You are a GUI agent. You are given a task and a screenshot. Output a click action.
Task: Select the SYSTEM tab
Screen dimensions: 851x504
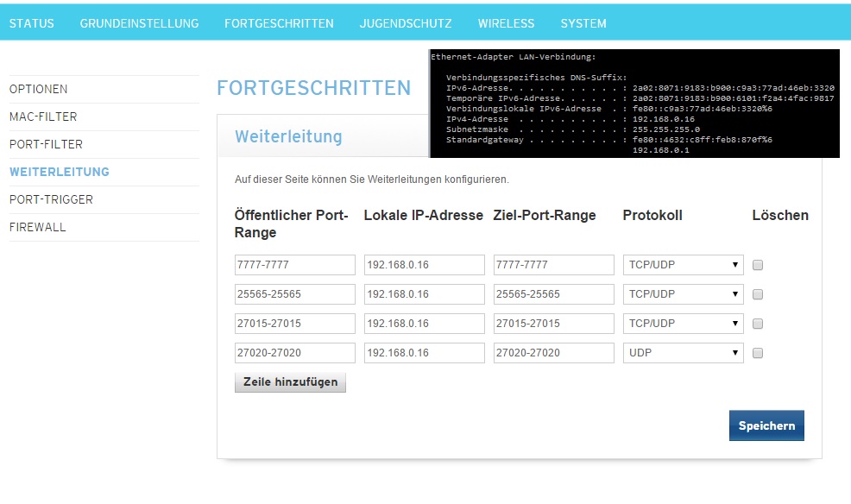(583, 23)
